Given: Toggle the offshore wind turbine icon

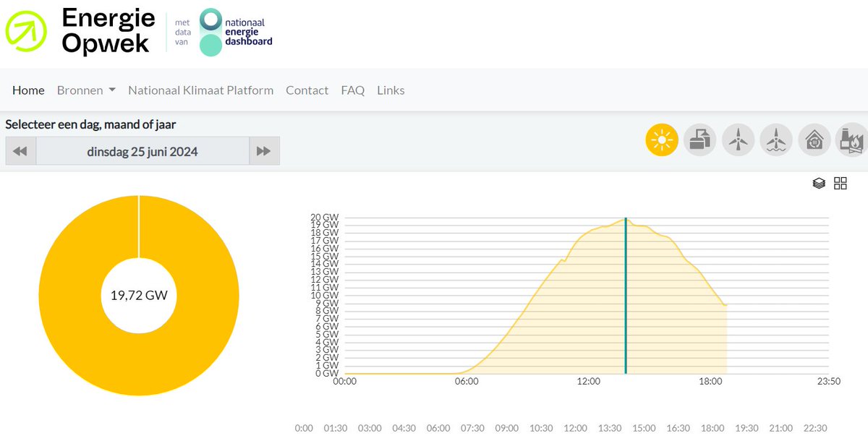Looking at the screenshot, I should point(776,140).
